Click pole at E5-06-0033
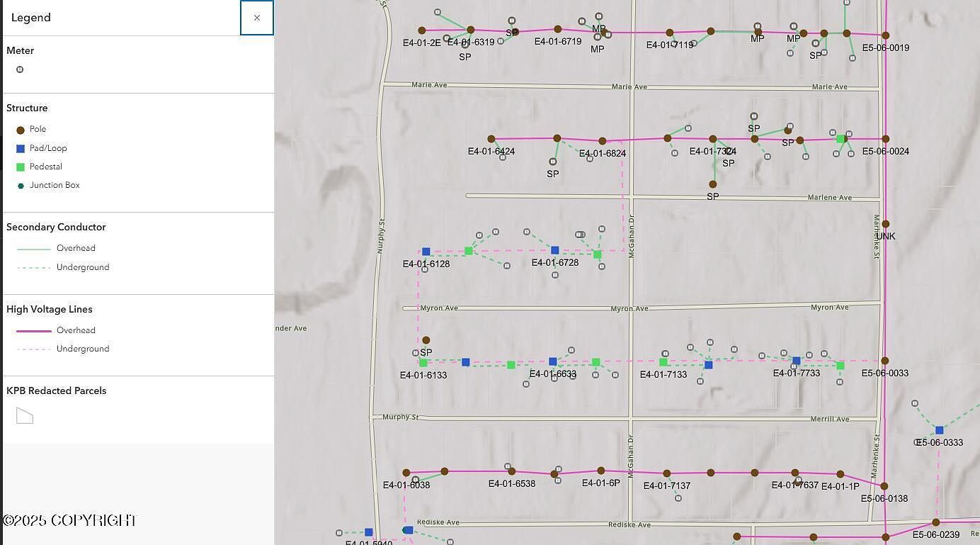 (x=884, y=361)
